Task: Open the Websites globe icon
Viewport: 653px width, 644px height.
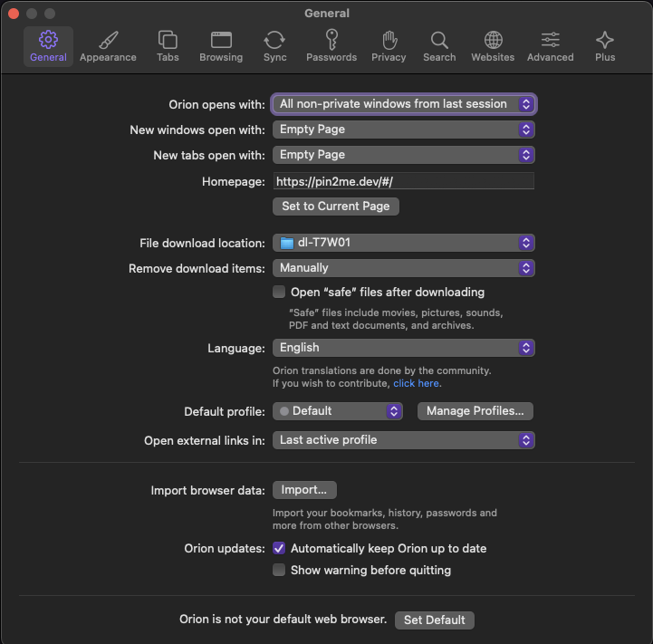Action: 493,41
